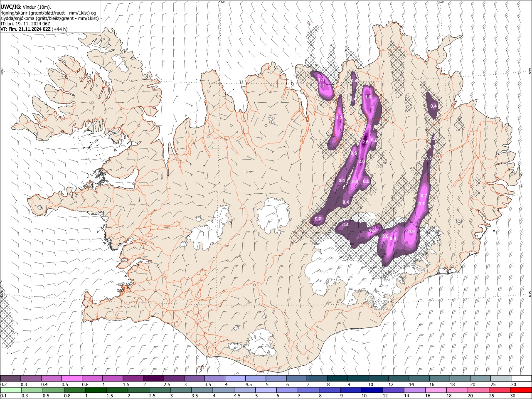Pick the darkest purple 2 swatch in snow scale
532x399 pixels.
(x=153, y=378)
